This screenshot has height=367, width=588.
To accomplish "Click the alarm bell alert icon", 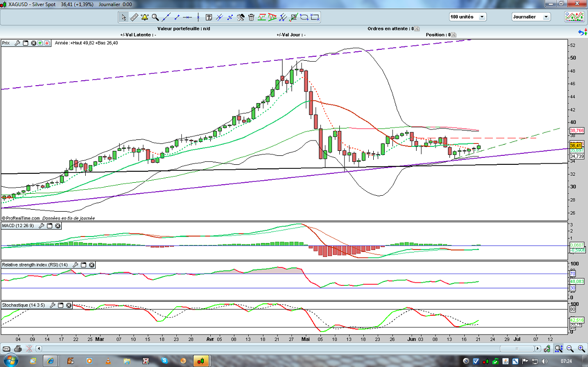I will pos(145,17).
